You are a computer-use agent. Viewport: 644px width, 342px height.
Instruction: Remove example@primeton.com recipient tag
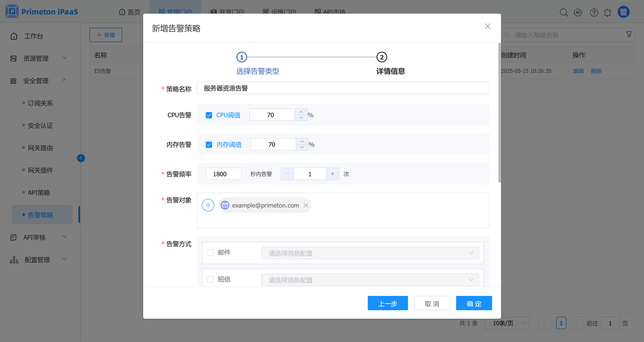point(306,205)
